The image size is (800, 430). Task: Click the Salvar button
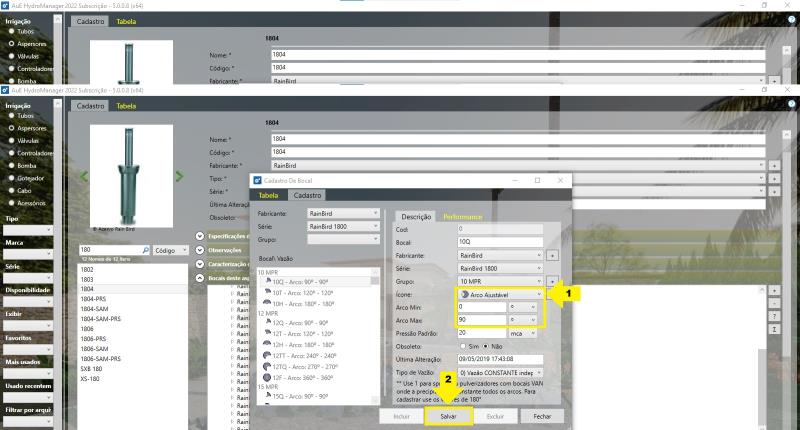(x=448, y=415)
